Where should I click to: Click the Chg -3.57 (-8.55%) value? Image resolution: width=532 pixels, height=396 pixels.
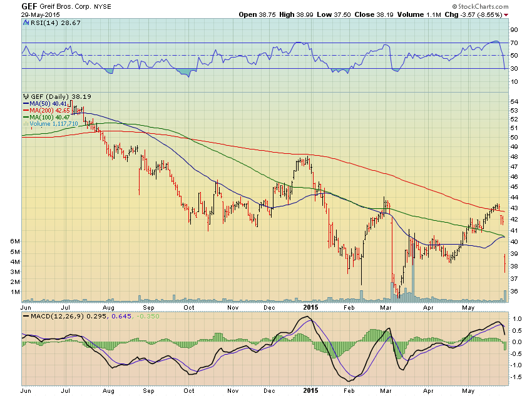474,14
